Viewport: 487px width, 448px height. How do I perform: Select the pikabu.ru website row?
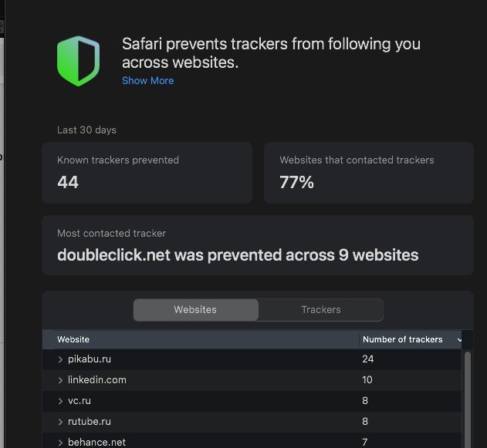[252, 359]
